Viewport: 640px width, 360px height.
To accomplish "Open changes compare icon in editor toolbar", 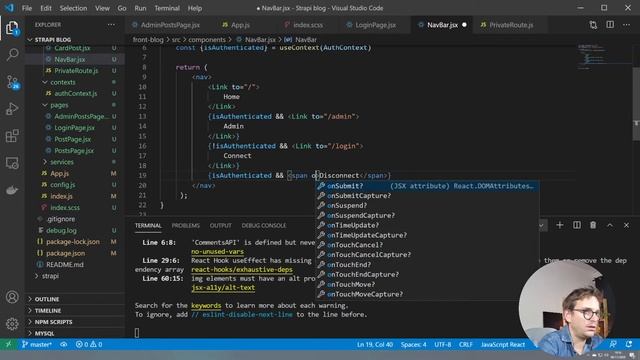I will pyautogui.click(x=593, y=25).
